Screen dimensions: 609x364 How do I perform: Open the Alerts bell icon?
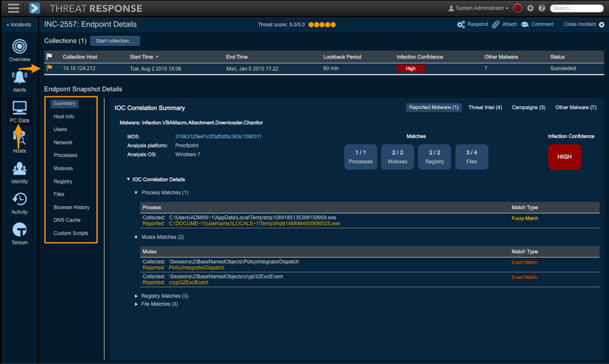[x=19, y=79]
